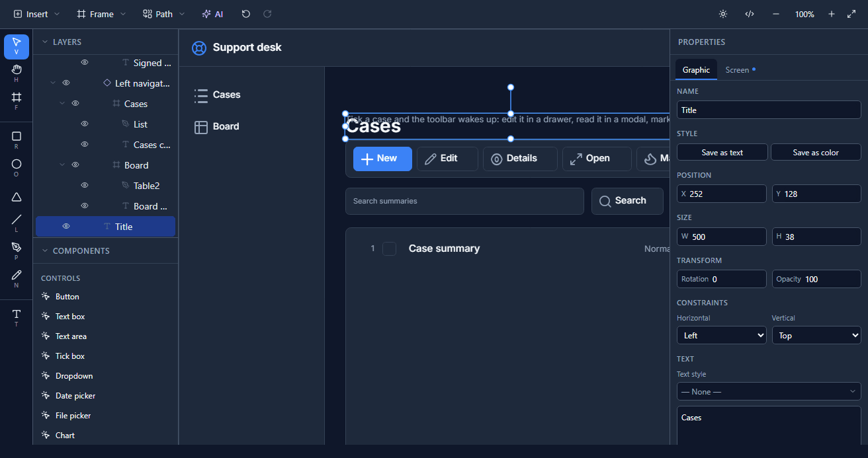Pick the Ellipse shape tool
Screen dimensions: 868x458
(x=17, y=168)
